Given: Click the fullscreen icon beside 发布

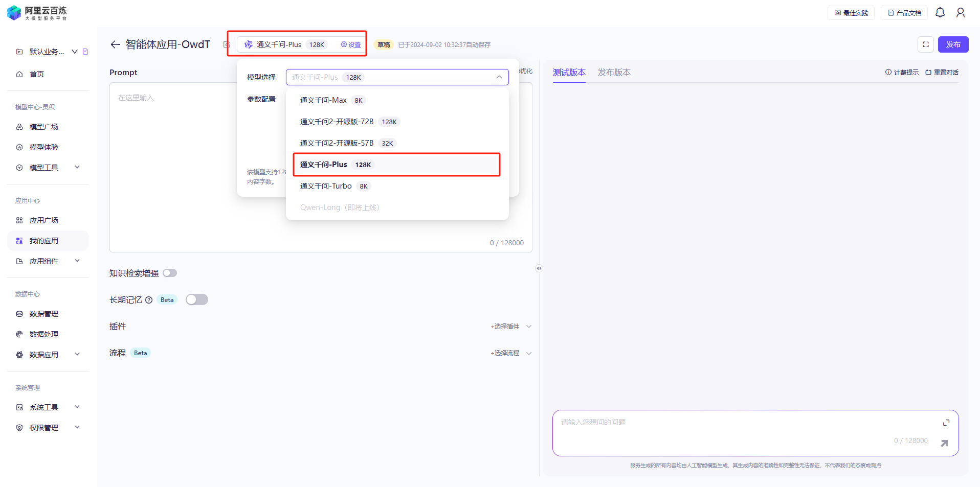Looking at the screenshot, I should 925,44.
